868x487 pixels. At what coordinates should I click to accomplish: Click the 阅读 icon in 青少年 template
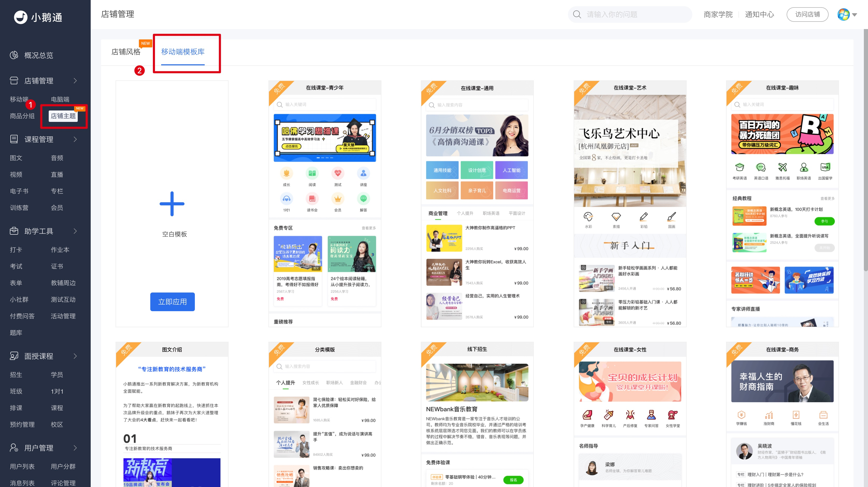point(312,173)
